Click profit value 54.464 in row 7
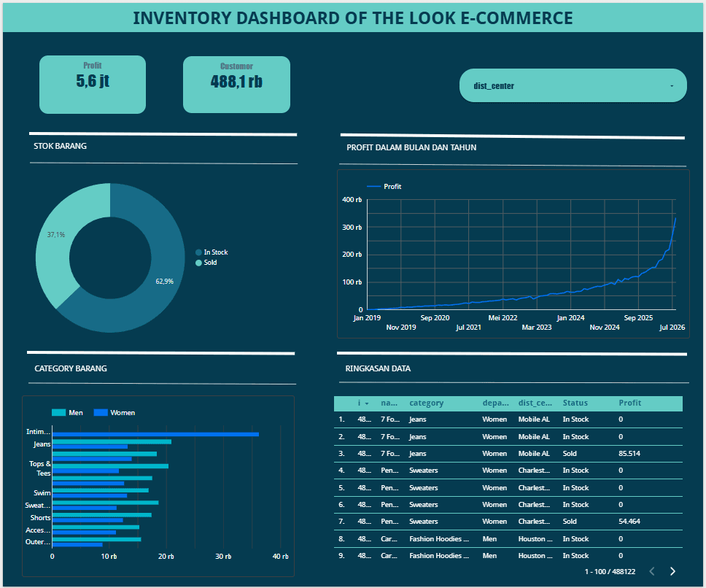The height and width of the screenshot is (588, 706). coord(629,522)
